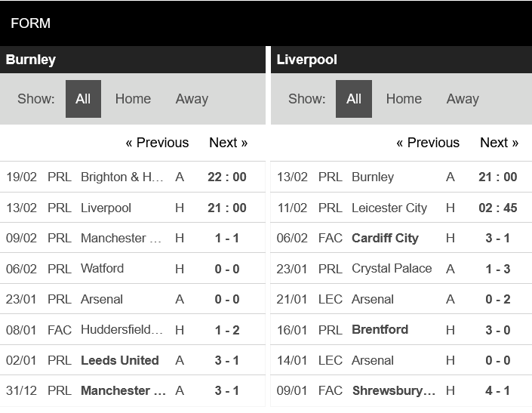Open Shrewsbury FAC 4 - 1 match

click(x=401, y=390)
